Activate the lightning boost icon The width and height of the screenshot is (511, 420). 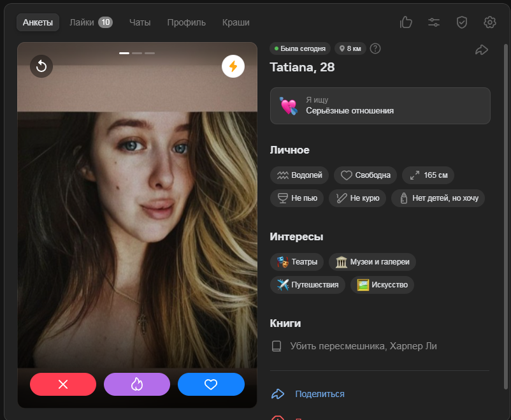coord(233,66)
